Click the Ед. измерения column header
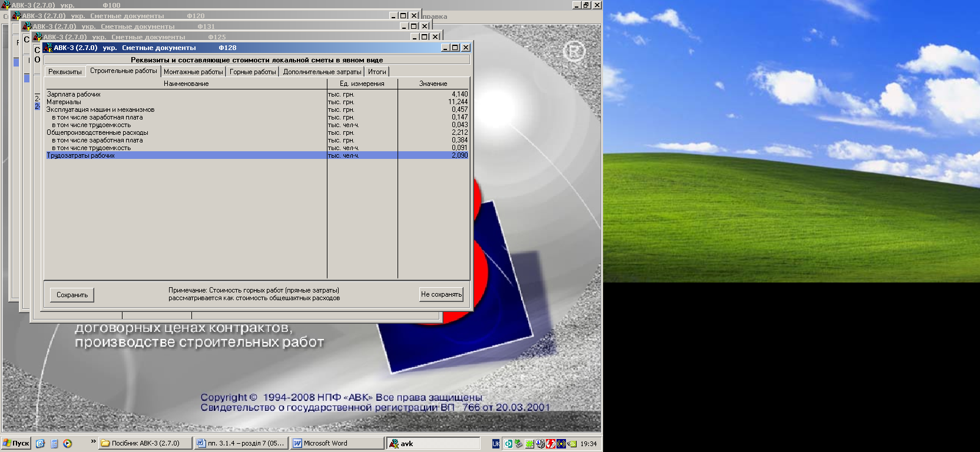Viewport: 980px width, 452px height. click(362, 84)
